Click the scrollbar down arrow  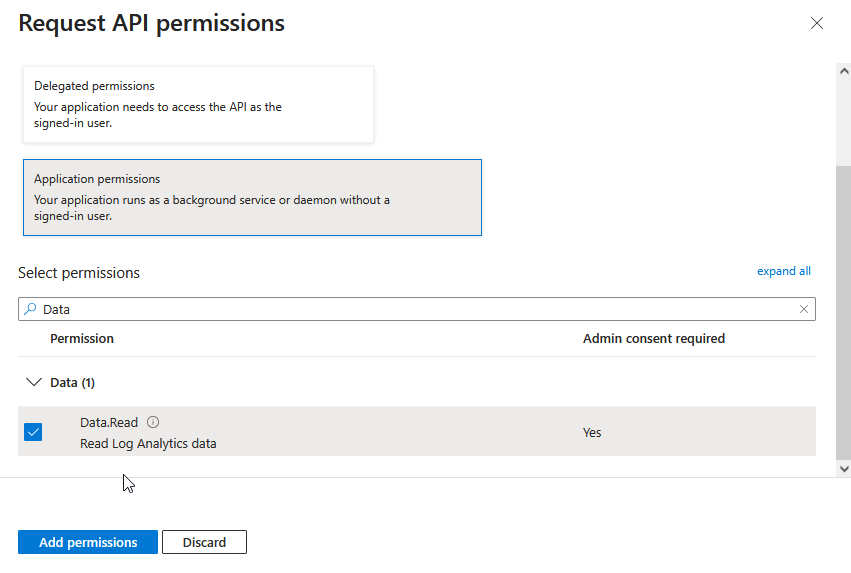point(843,467)
